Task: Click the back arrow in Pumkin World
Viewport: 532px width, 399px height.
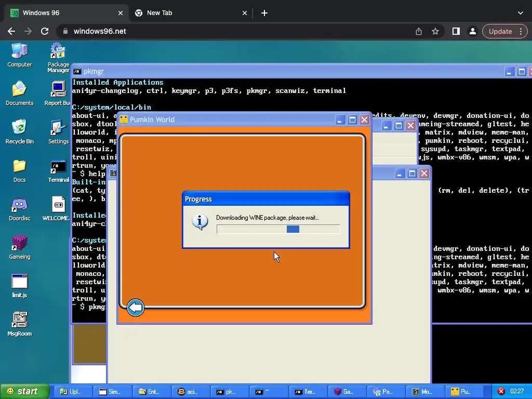Action: pos(136,308)
